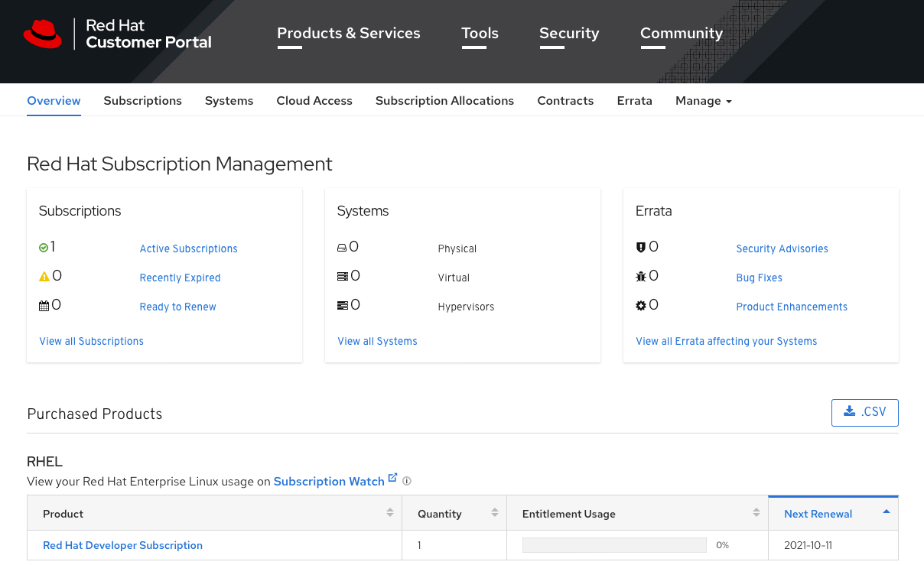The height and width of the screenshot is (565, 924).
Task: Open the Red Hat Developer Subscription details
Action: [122, 545]
